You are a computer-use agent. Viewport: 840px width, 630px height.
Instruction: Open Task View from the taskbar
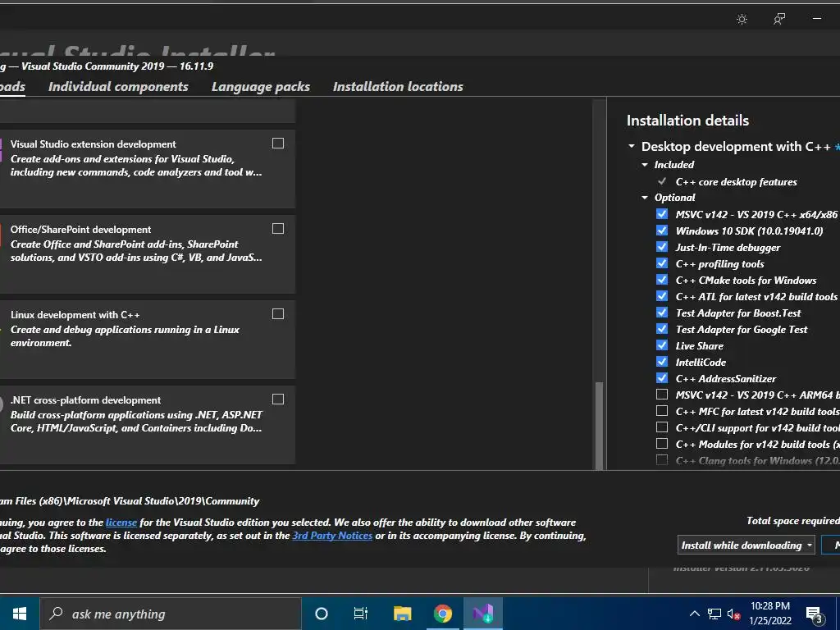(x=361, y=614)
